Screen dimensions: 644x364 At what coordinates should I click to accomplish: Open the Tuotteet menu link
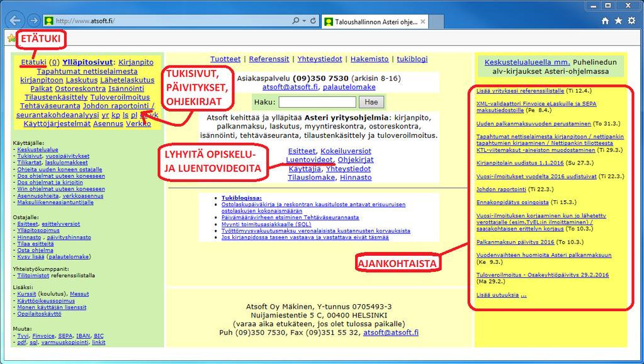click(x=225, y=59)
